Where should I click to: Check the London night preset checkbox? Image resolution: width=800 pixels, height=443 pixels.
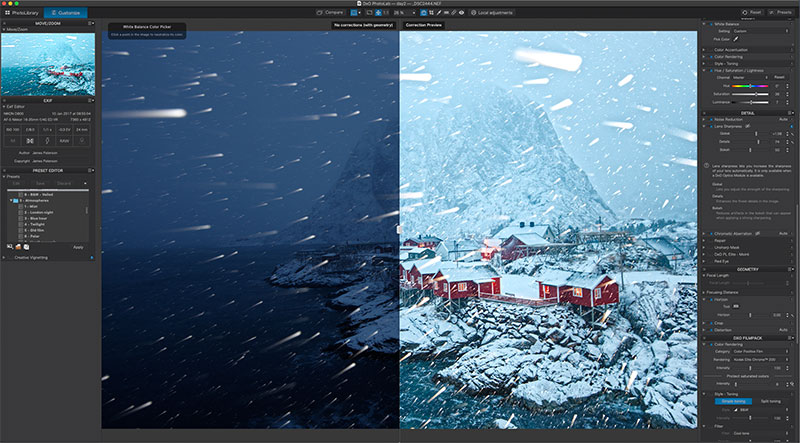click(20, 212)
